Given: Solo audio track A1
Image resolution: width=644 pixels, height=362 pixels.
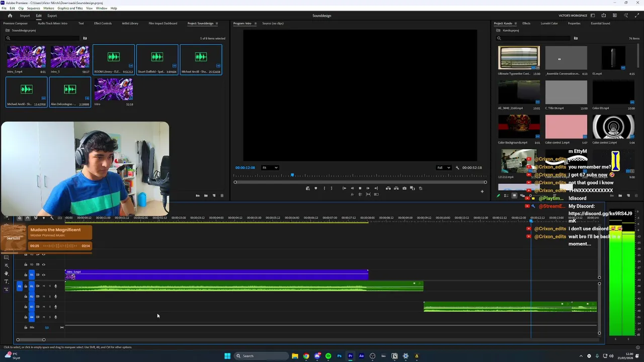Looking at the screenshot, I should click(49, 286).
